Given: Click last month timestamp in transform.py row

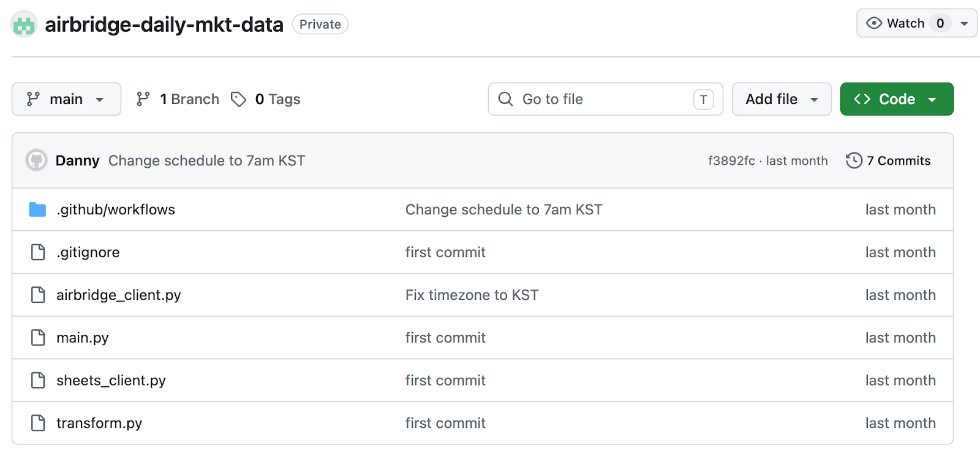Looking at the screenshot, I should click(900, 423).
